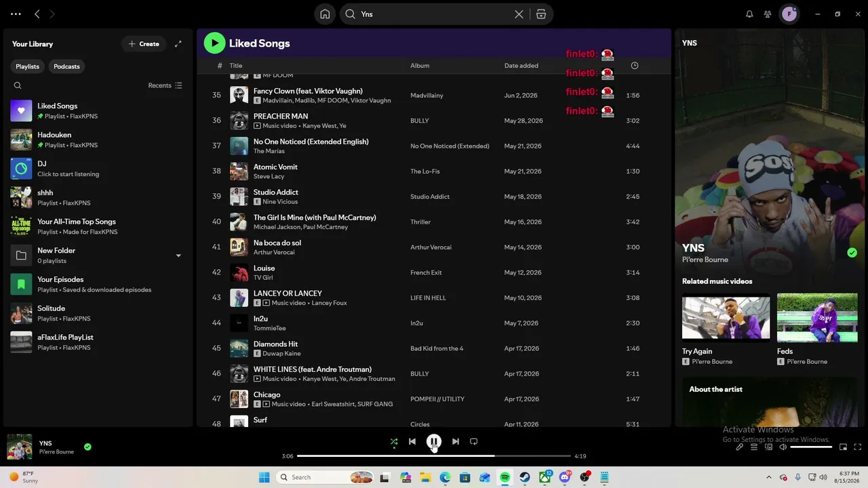Clear the search text with the X

519,14
